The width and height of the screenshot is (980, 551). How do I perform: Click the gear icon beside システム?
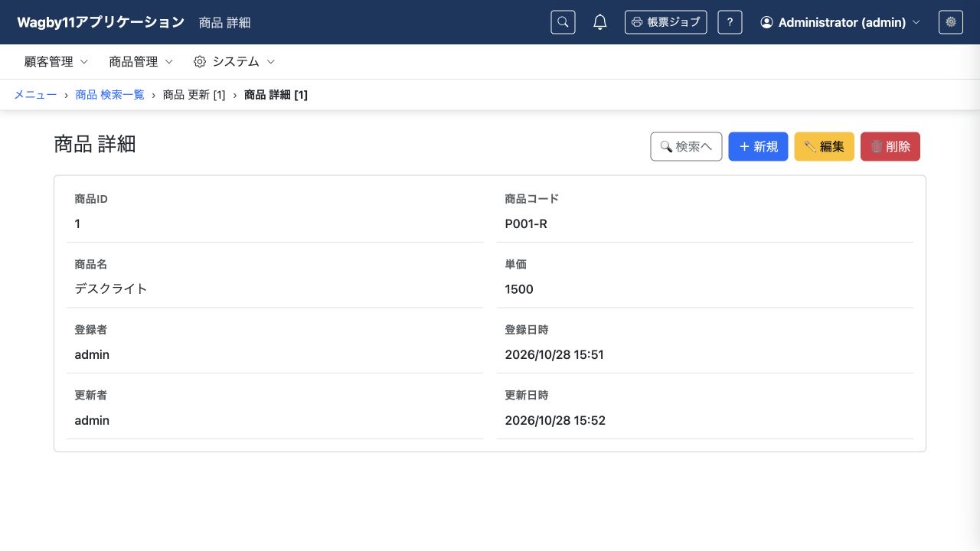point(200,61)
